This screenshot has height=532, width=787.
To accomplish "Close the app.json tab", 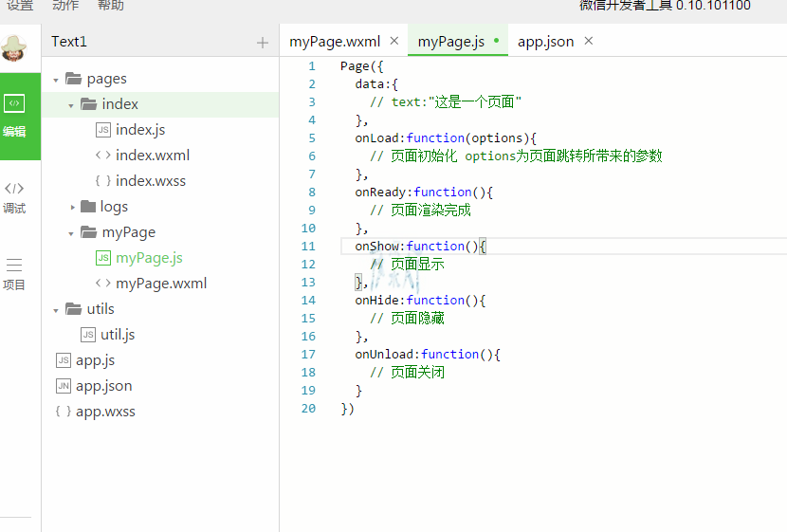I will click(588, 42).
